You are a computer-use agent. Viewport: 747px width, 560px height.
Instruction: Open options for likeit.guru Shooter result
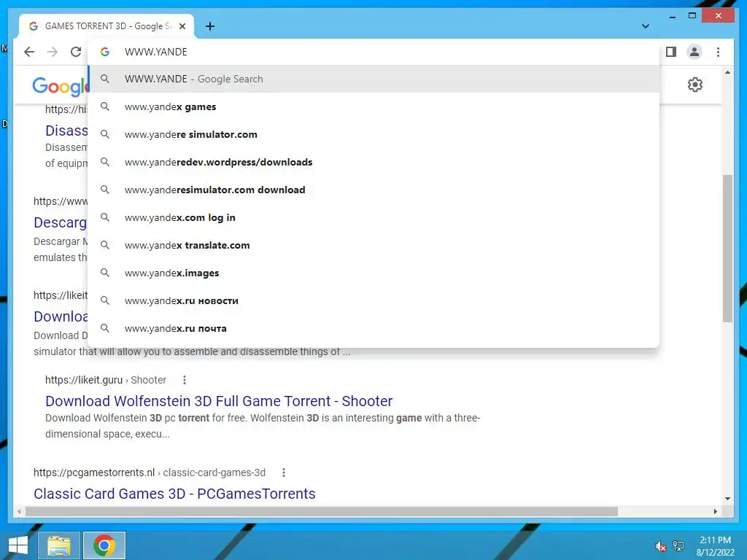[185, 380]
